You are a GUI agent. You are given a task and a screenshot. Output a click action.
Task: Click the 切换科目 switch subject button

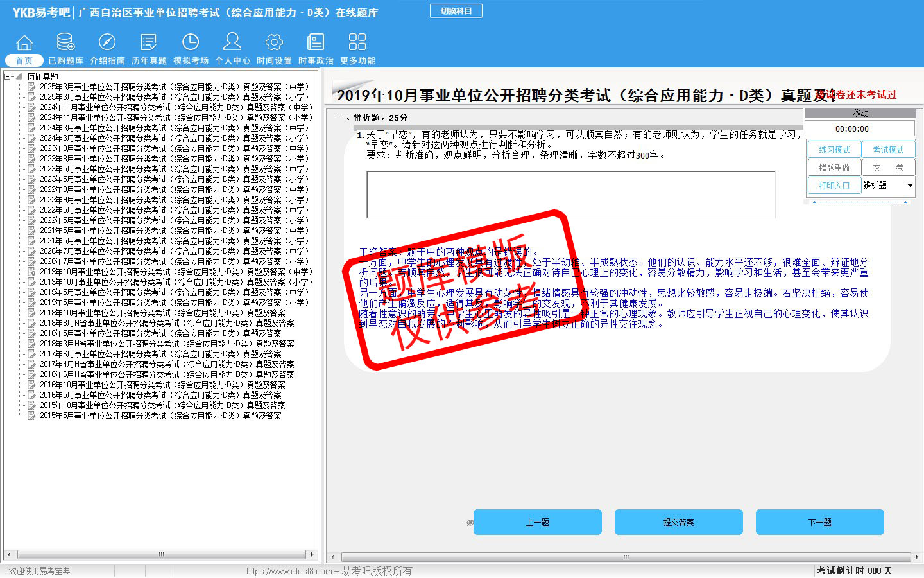[x=456, y=11]
